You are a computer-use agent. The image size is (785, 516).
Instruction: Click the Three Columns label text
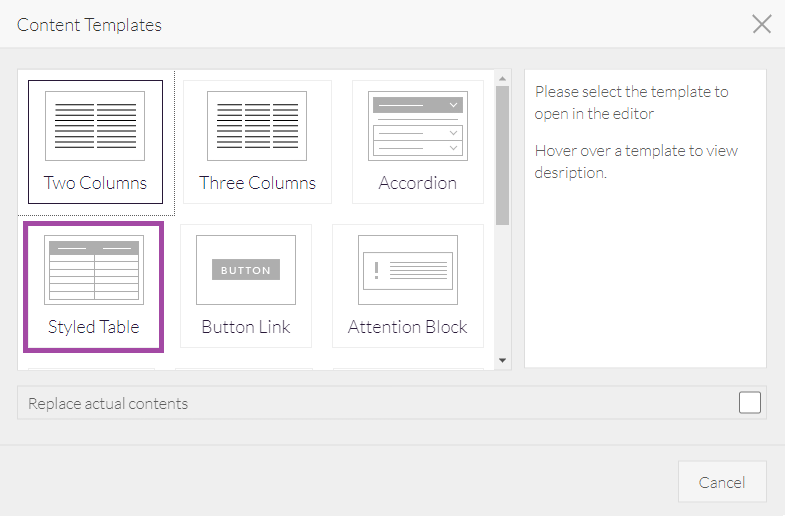[x=257, y=183]
